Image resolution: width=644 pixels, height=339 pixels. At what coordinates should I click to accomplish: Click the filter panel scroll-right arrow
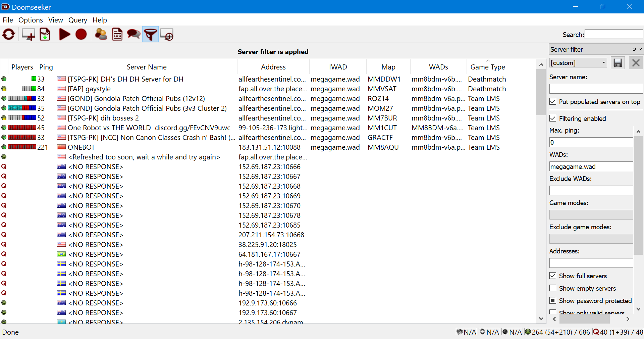[x=628, y=319]
